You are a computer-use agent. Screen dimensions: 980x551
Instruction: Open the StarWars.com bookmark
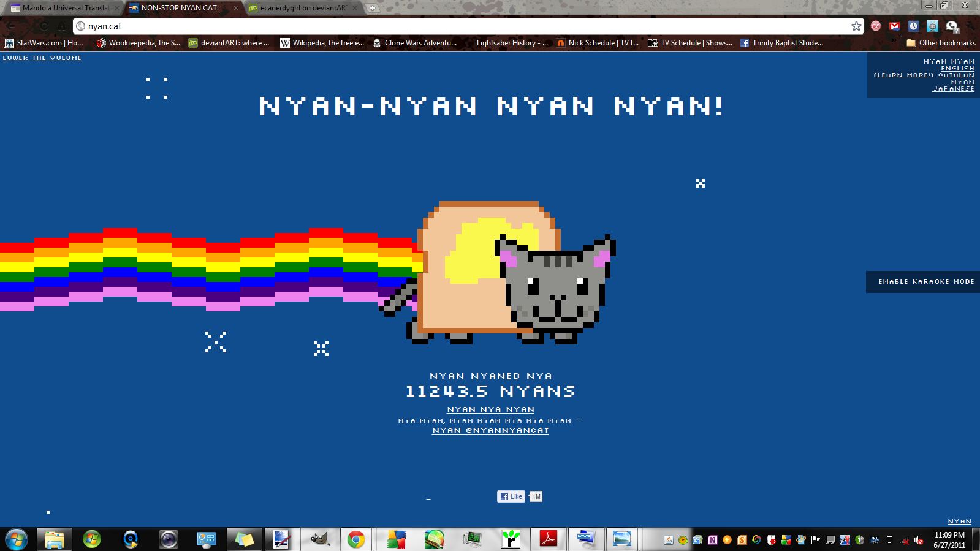pos(44,43)
